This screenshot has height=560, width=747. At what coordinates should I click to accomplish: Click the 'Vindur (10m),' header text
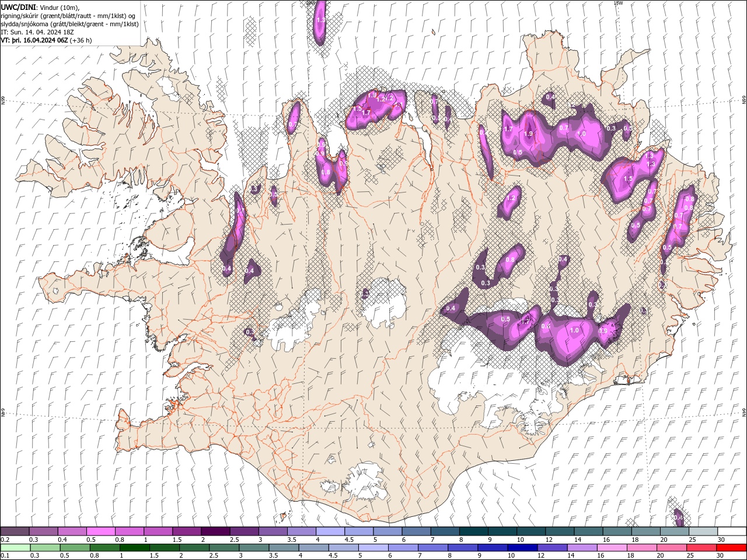point(58,7)
